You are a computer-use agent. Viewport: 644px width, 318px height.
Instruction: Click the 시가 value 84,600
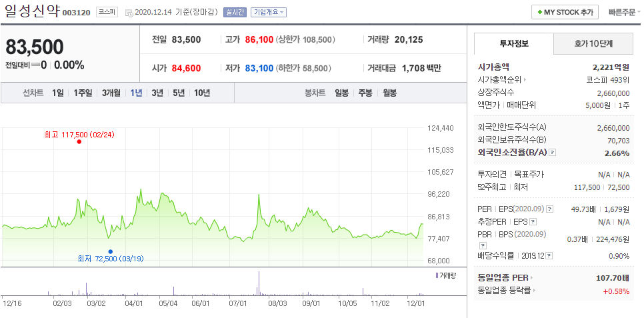187,68
